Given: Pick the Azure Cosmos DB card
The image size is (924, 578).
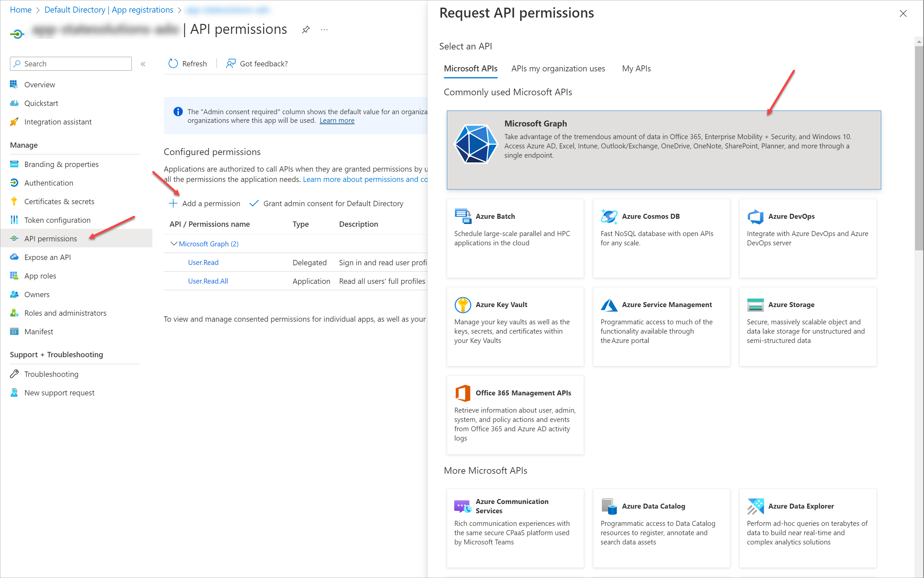Looking at the screenshot, I should pos(661,238).
